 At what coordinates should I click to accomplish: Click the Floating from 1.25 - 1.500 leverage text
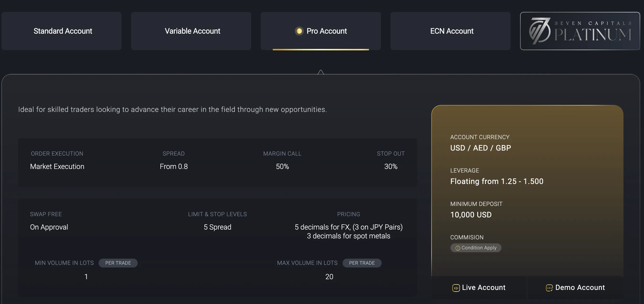[497, 181]
